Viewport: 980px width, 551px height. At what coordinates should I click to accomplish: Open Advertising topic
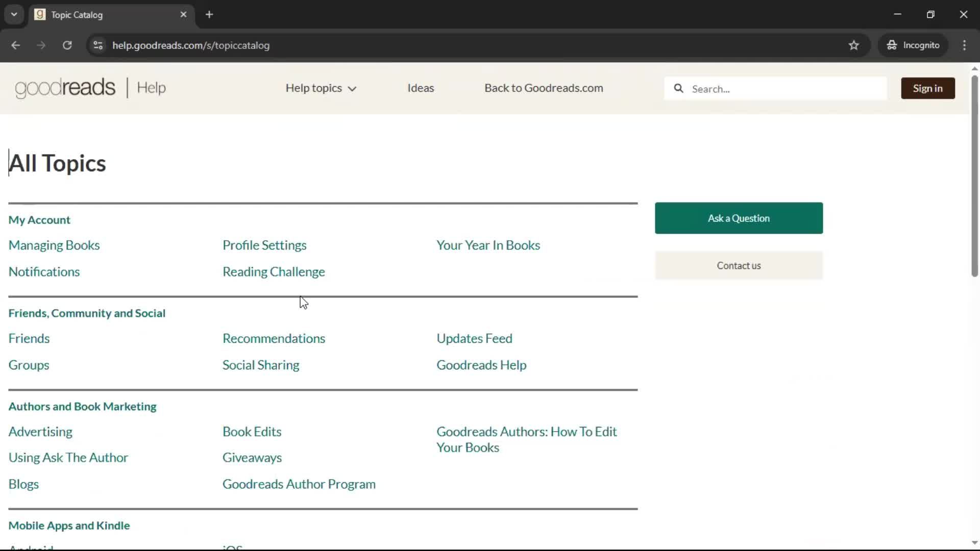tap(40, 432)
